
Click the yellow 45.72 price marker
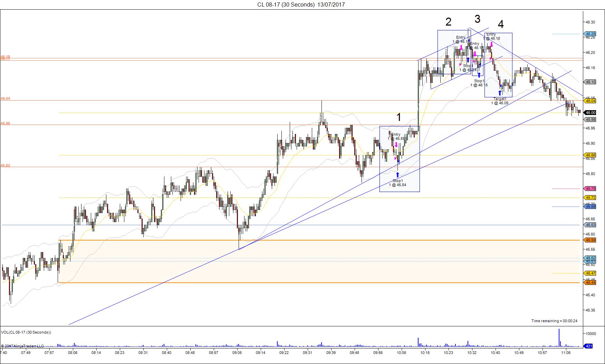click(590, 198)
